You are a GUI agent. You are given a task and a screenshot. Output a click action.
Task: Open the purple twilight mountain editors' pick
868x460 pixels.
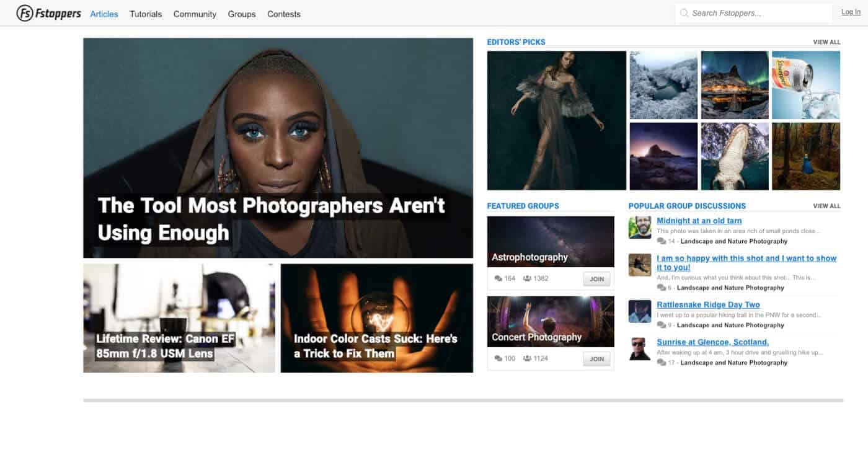click(663, 156)
